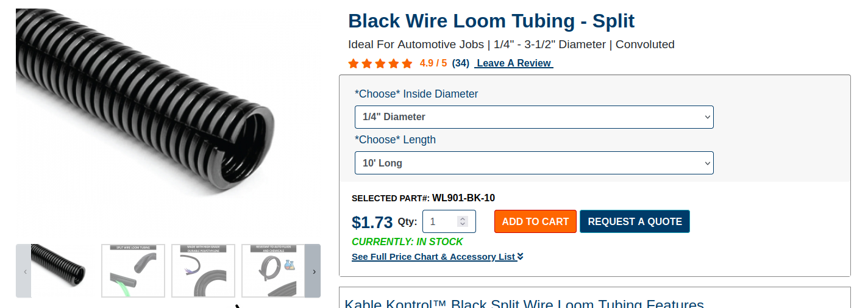Select the auto fluids and chemicals thumbnail

click(272, 271)
